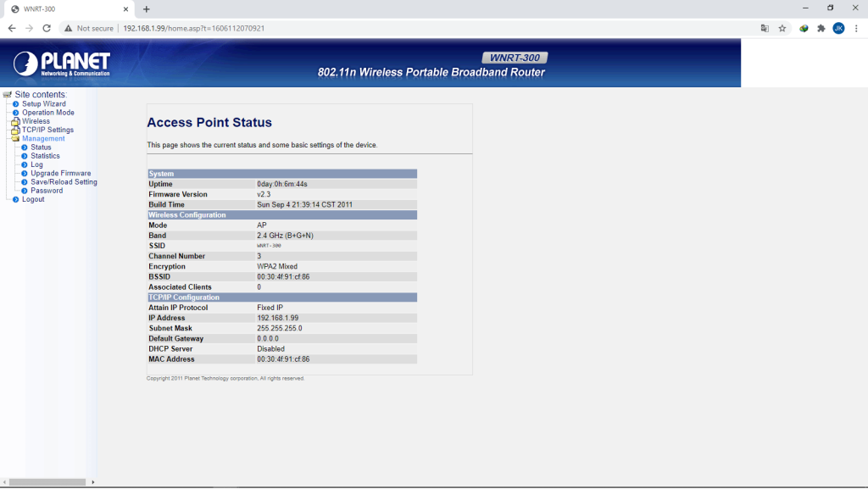
Task: Click the Log bullet icon
Action: tap(25, 165)
